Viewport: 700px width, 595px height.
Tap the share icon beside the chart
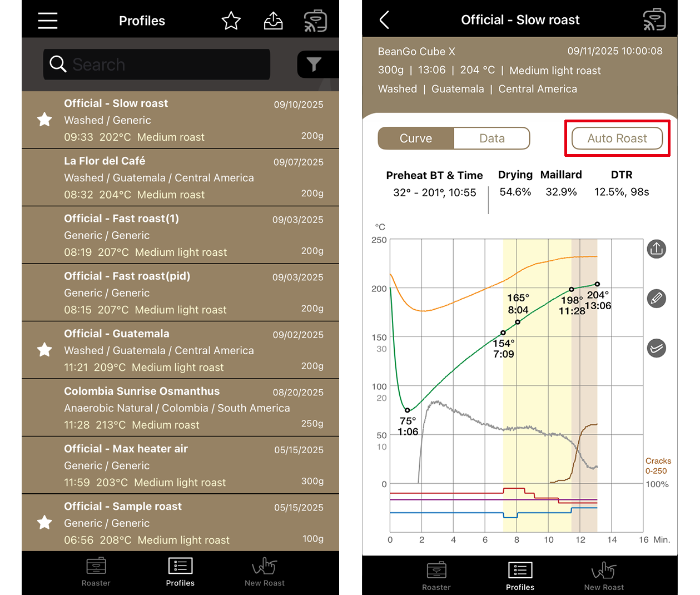coord(656,249)
